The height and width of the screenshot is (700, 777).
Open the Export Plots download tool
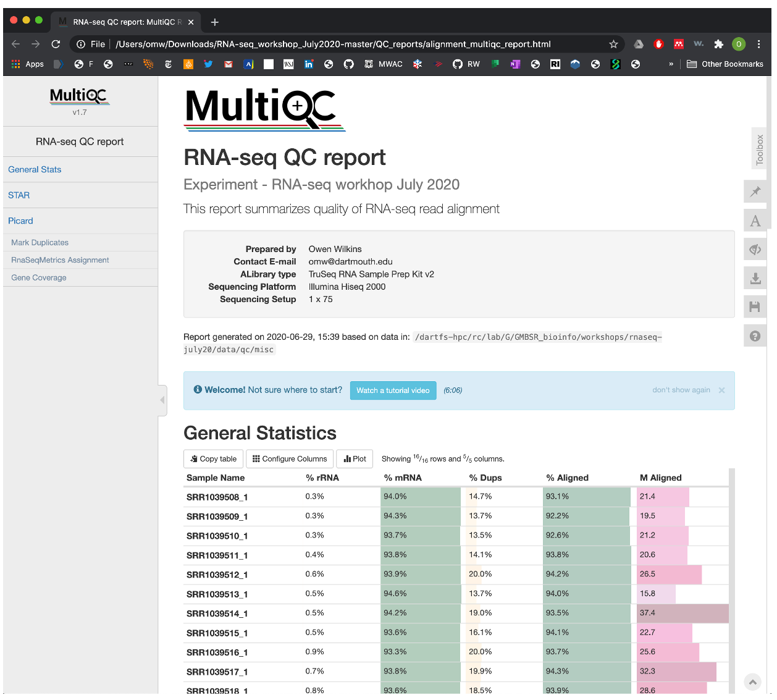[x=755, y=279]
